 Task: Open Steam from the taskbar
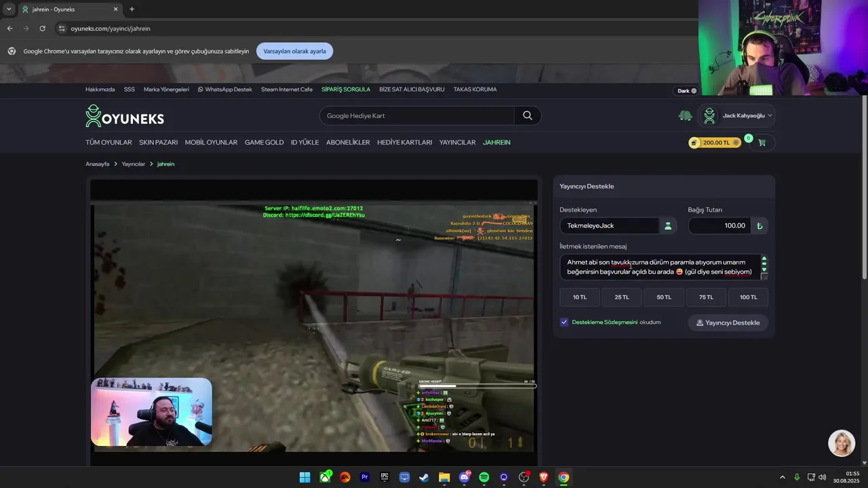coord(425,477)
